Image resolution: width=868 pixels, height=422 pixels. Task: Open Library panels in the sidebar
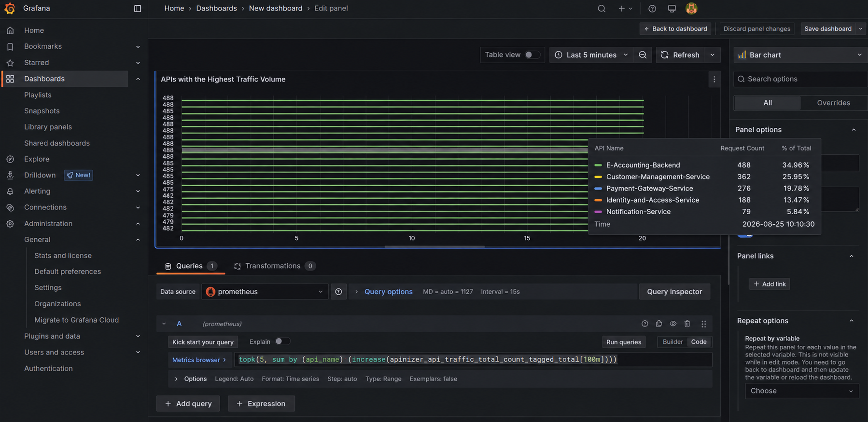click(x=48, y=127)
